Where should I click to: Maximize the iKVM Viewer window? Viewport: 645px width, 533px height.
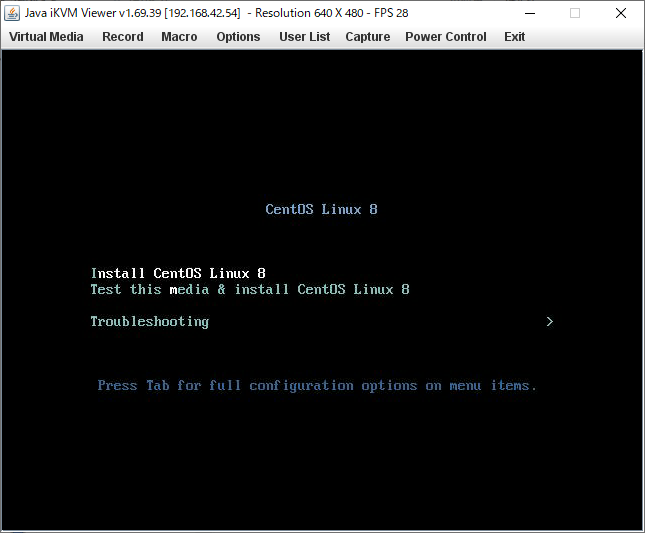(x=575, y=13)
